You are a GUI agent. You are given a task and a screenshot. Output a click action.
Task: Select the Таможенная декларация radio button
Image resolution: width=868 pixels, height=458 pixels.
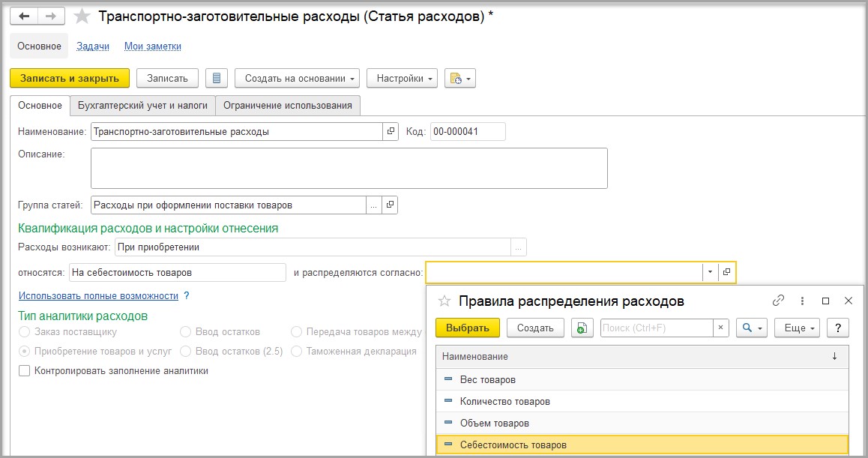pyautogui.click(x=296, y=351)
